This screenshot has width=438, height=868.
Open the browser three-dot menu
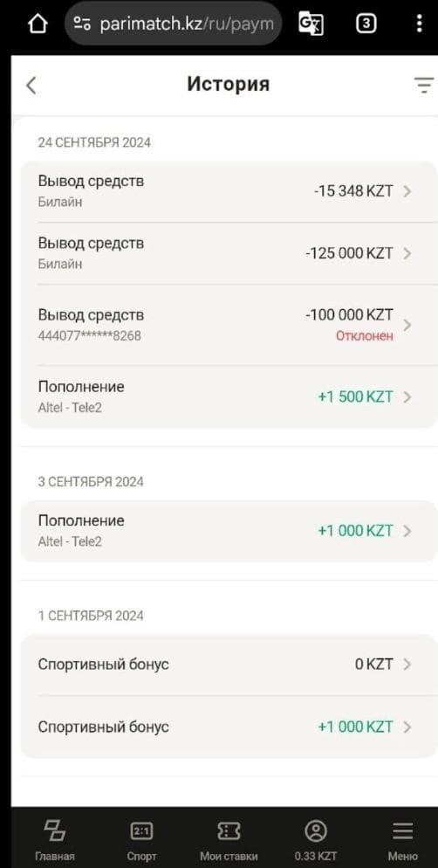(x=419, y=24)
